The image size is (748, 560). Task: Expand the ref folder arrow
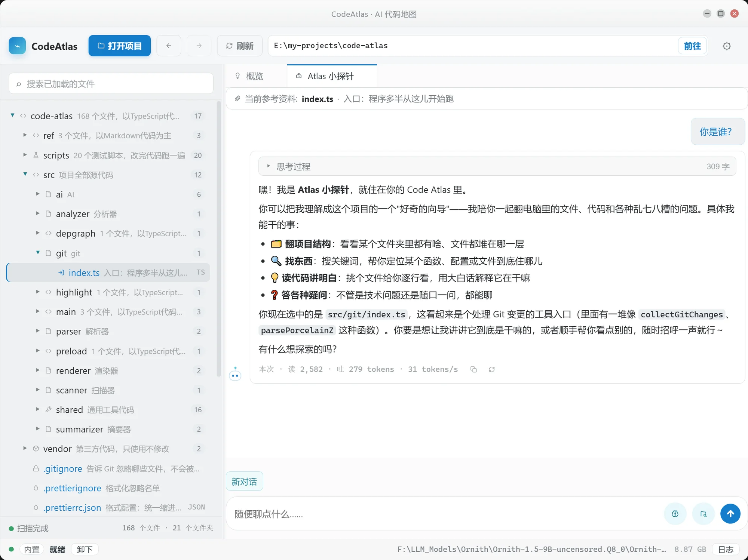click(25, 135)
